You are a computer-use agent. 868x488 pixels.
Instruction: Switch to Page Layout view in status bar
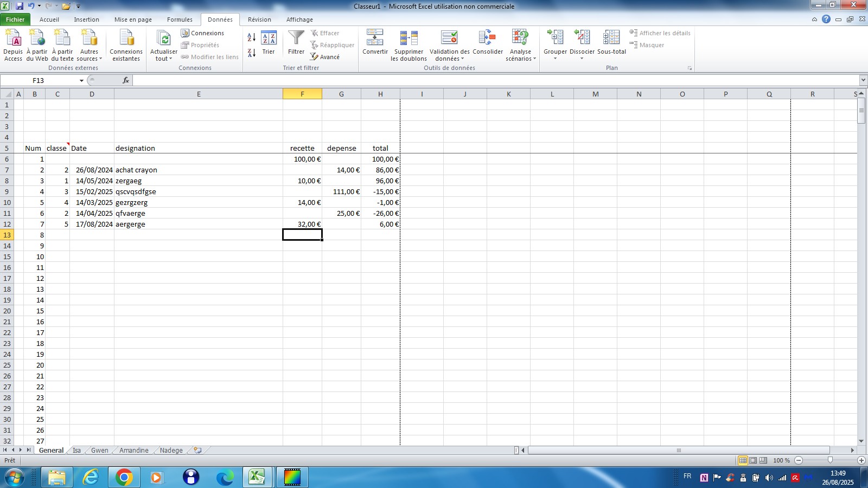coord(753,460)
